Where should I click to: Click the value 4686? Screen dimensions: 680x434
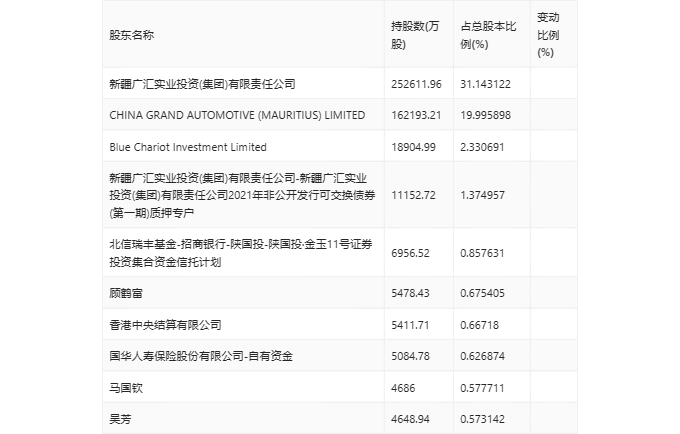403,388
